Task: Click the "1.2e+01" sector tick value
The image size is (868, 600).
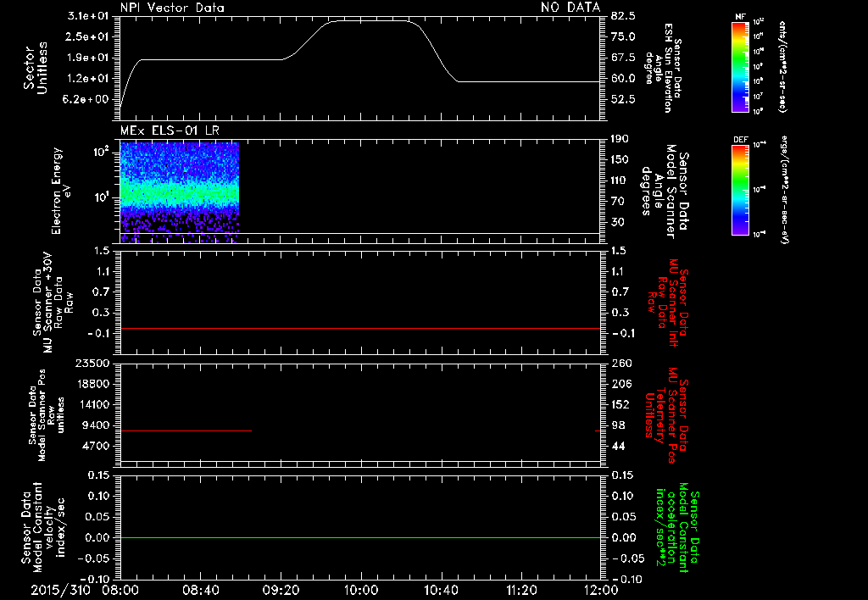Action: (88, 79)
